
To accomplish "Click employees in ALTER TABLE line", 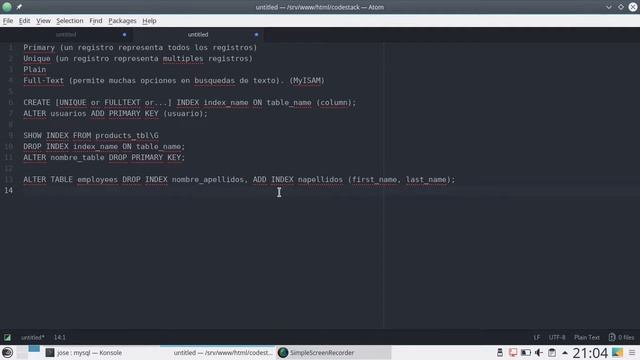I will coord(98,180).
